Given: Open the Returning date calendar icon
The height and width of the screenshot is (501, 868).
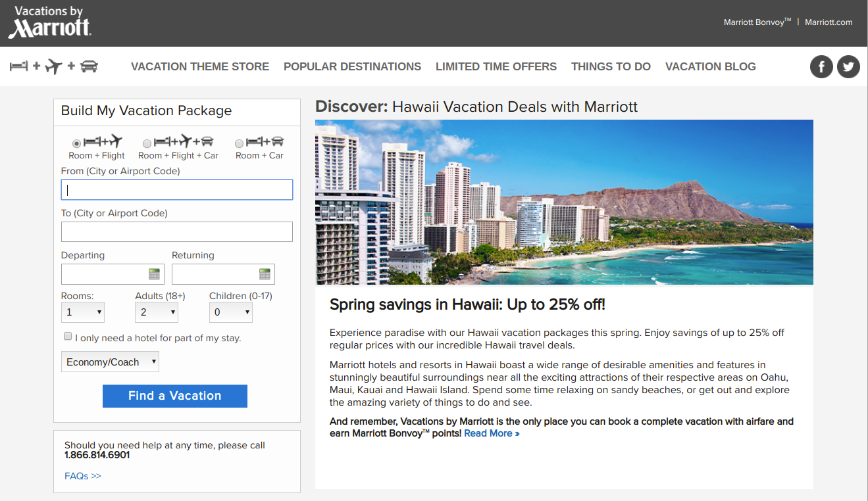Looking at the screenshot, I should point(265,274).
